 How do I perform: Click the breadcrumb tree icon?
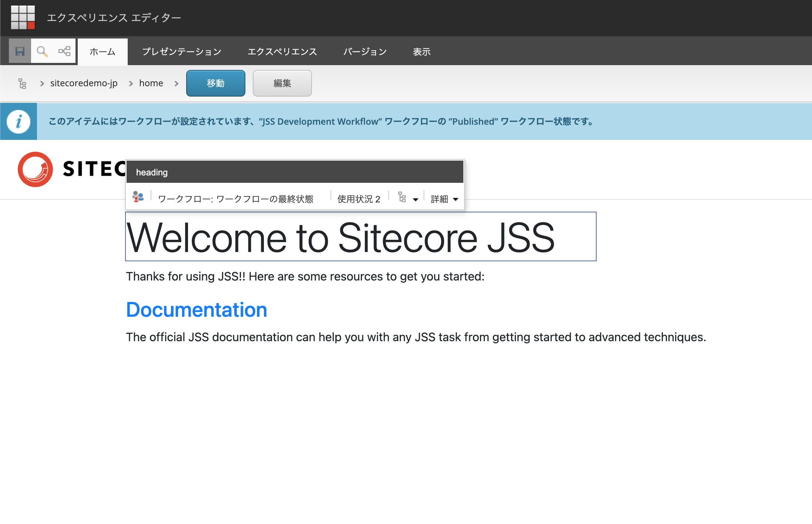pos(22,84)
